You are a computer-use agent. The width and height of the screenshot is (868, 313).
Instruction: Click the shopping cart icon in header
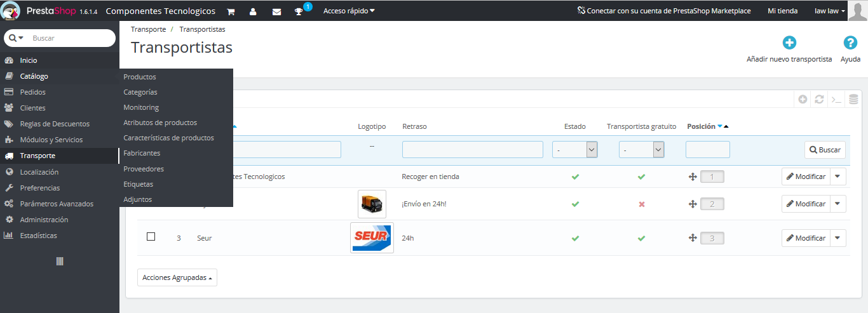pyautogui.click(x=231, y=11)
